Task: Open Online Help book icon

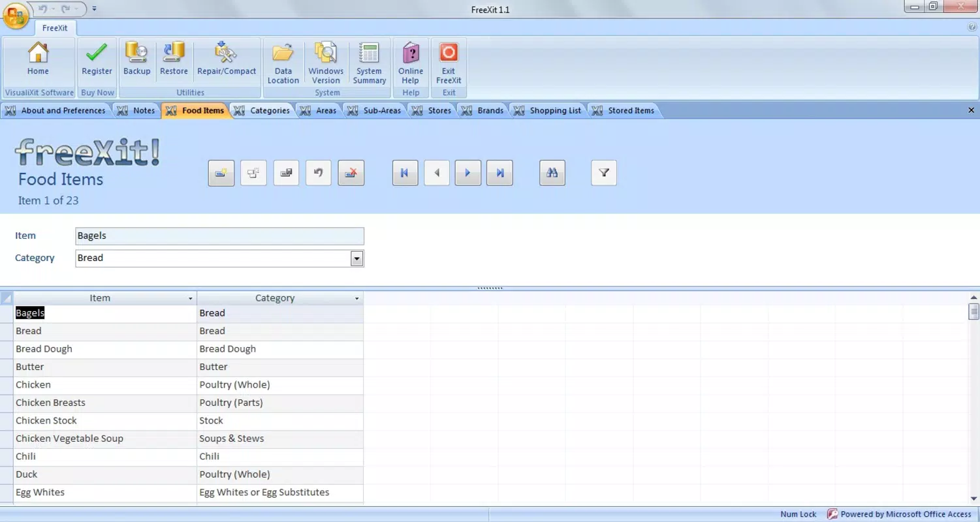Action: click(411, 63)
